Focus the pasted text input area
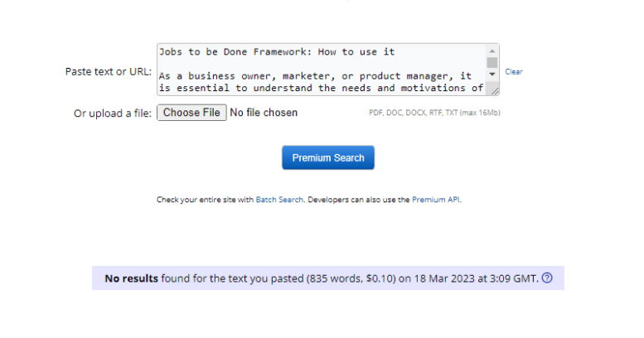644x338 pixels. [x=322, y=70]
